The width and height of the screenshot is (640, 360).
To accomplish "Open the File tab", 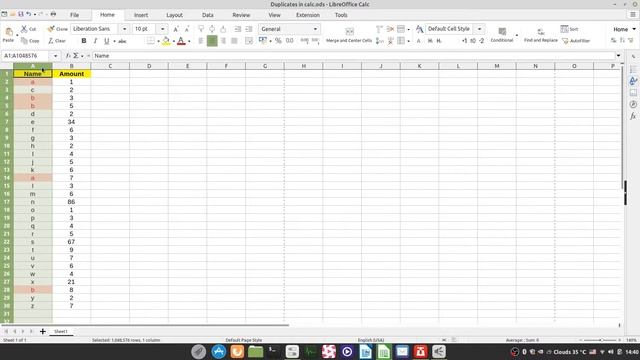I will click(x=74, y=15).
